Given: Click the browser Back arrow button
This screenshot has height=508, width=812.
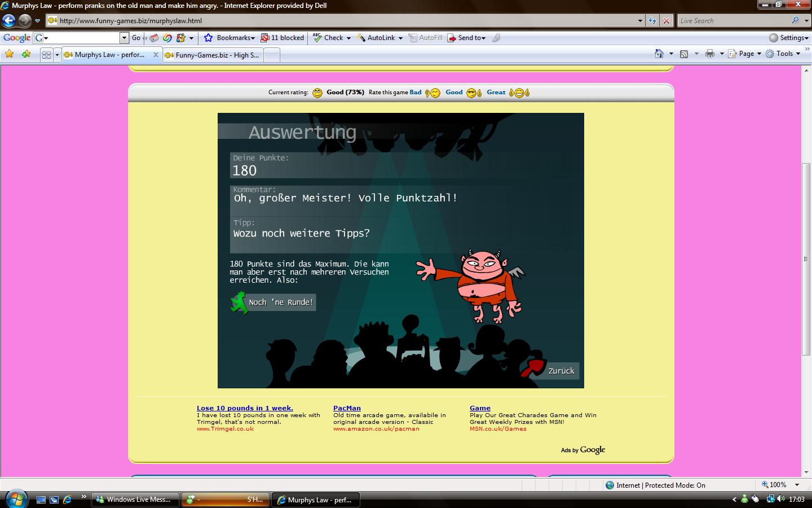Looking at the screenshot, I should [8, 21].
